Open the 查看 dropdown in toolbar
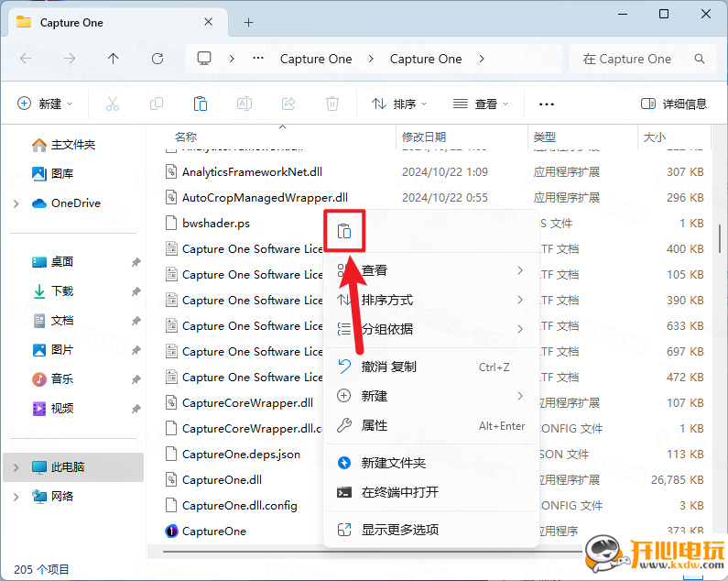 click(x=481, y=104)
